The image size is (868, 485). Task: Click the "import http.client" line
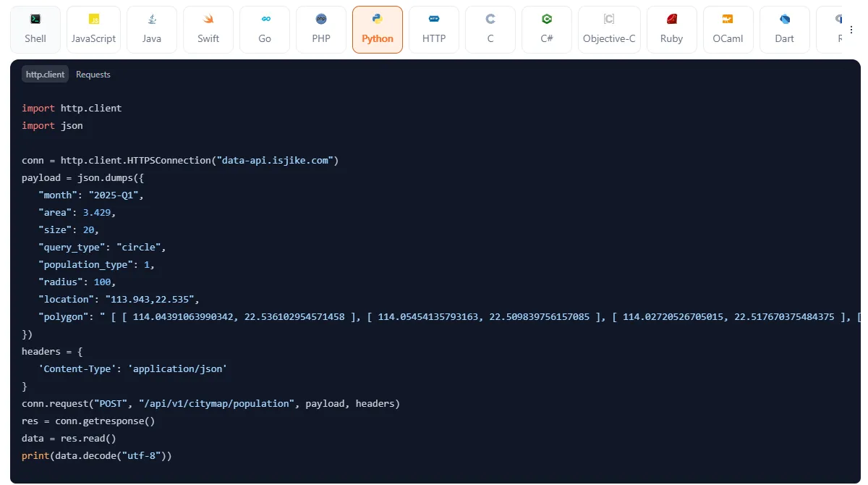click(72, 108)
